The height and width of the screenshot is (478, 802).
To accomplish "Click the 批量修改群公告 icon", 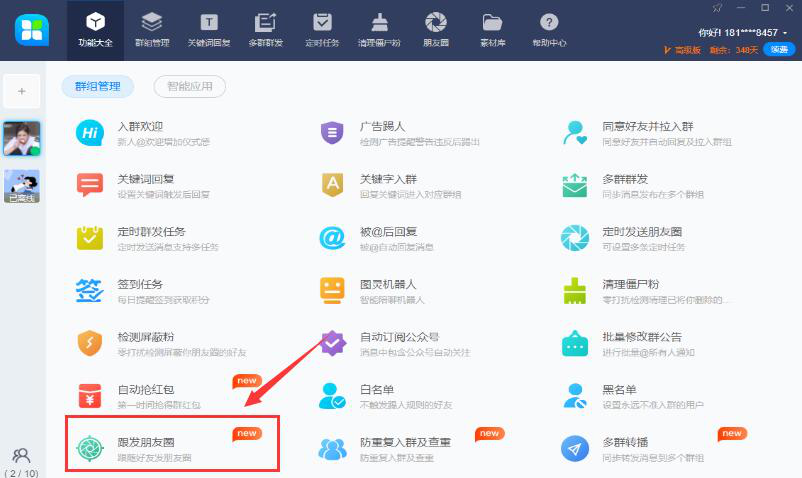I will click(575, 343).
